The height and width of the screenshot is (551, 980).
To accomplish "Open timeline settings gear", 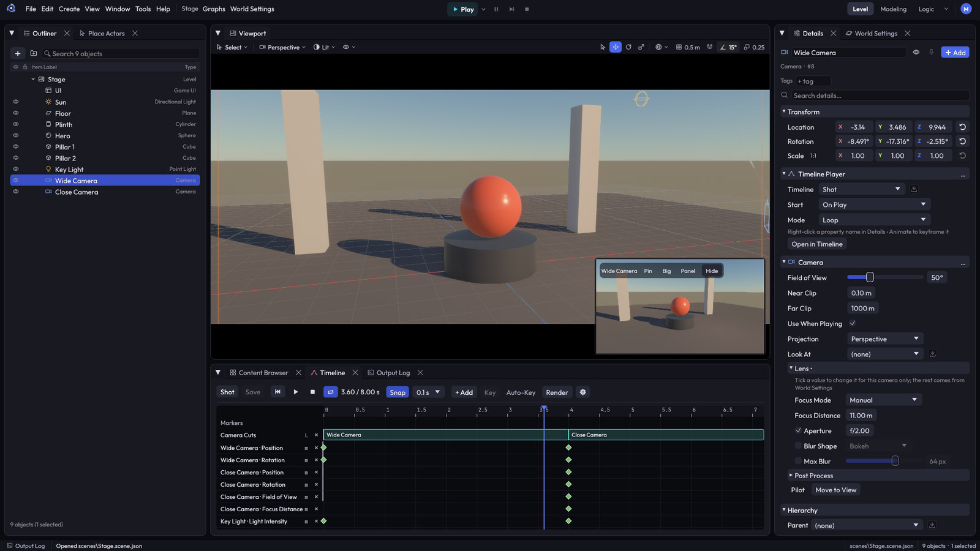I will [583, 392].
